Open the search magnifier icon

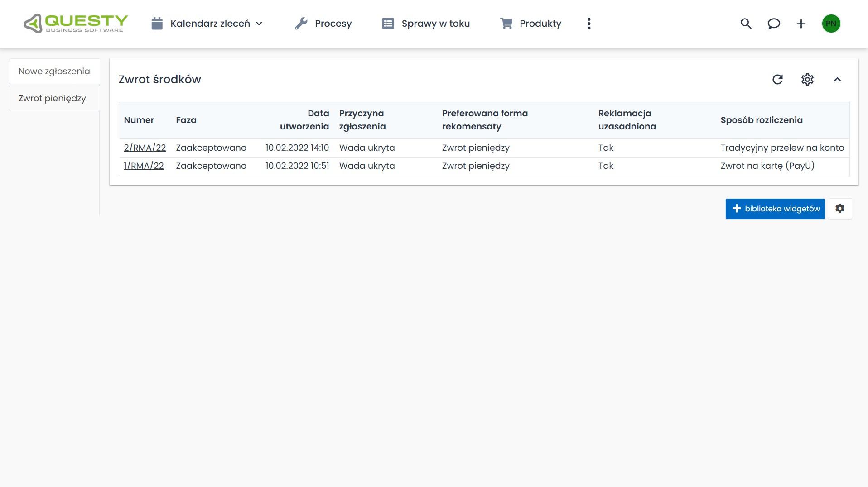coord(746,24)
